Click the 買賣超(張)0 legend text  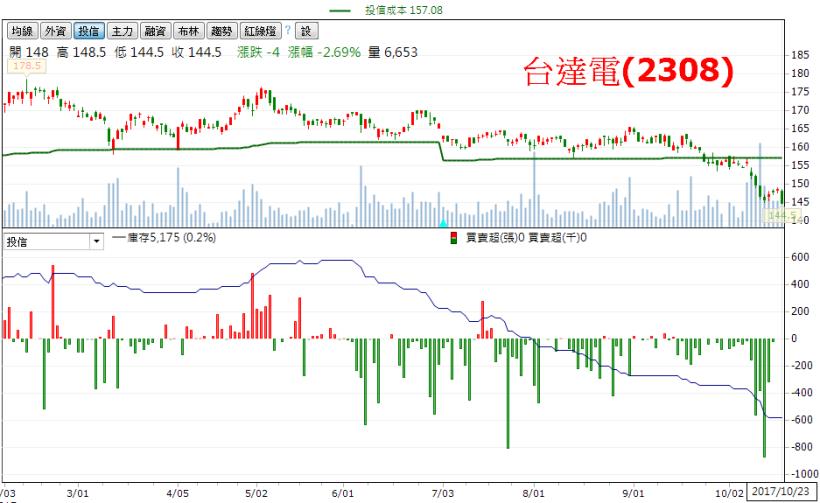[x=495, y=238]
